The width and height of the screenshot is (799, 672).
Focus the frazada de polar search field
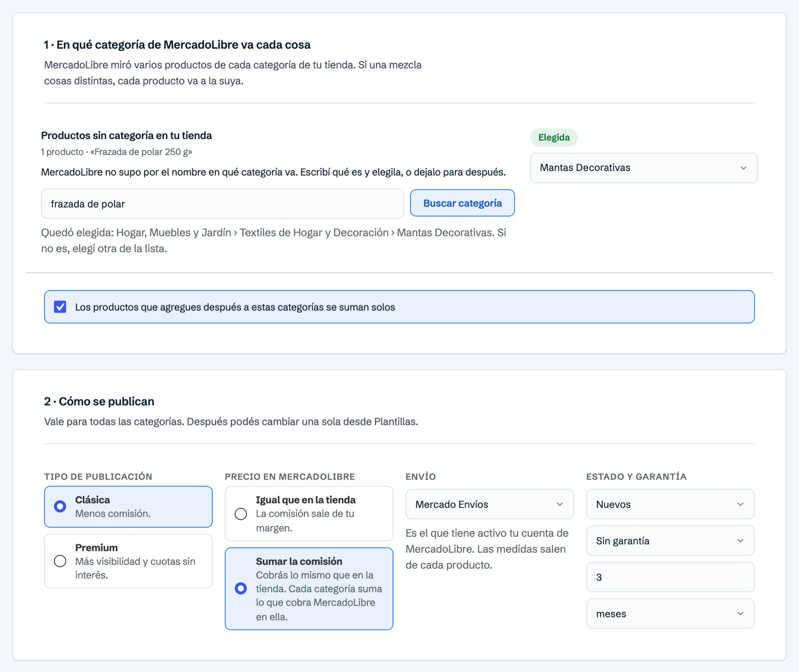tap(222, 204)
